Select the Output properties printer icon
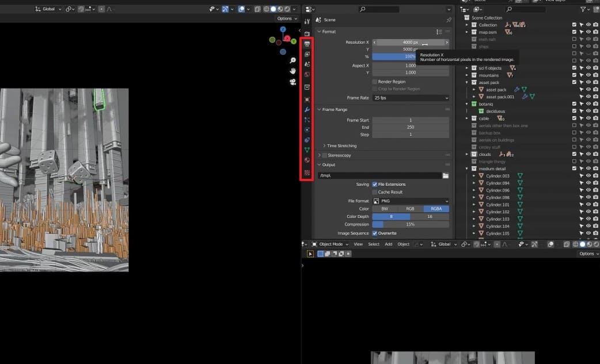 point(307,43)
